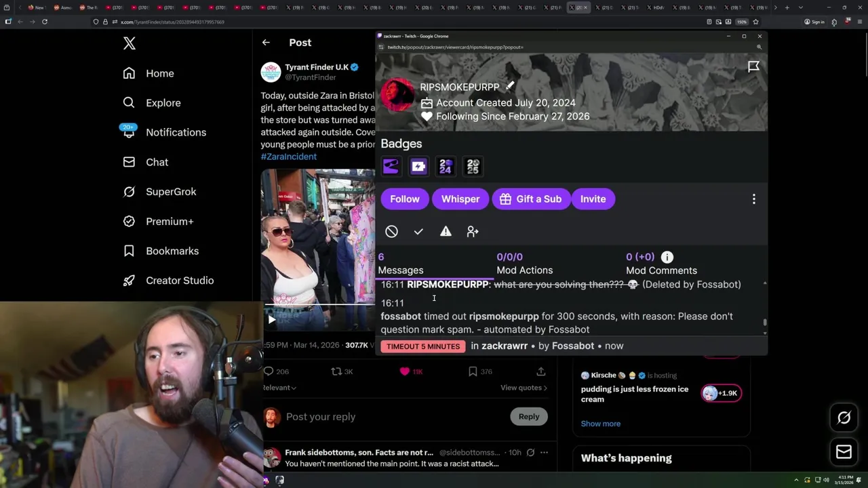The width and height of the screenshot is (868, 488).
Task: Select the Mod Actions tab
Action: 525,264
